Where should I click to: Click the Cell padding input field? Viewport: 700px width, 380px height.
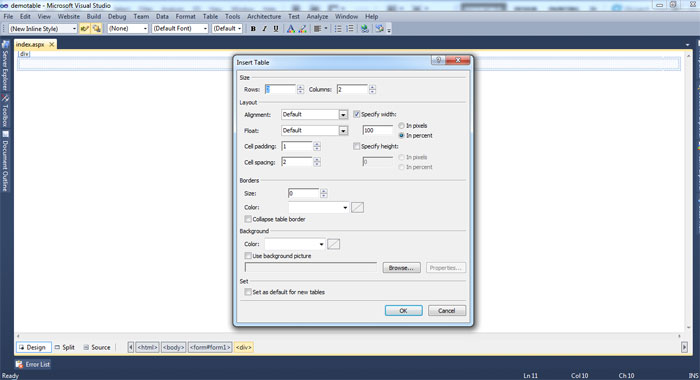click(297, 146)
